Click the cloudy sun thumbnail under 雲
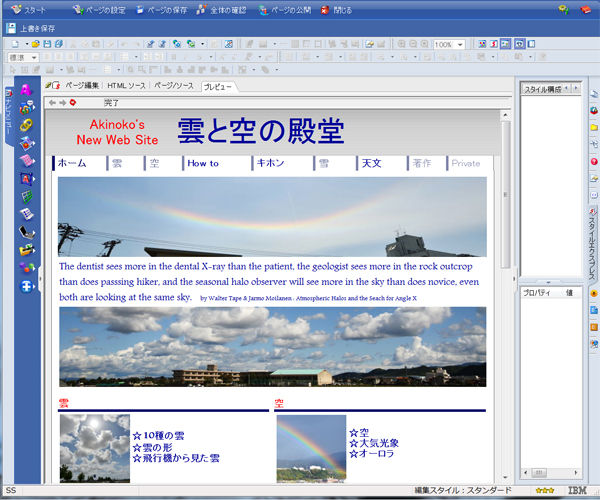Viewport: 600px width, 500px height. click(x=95, y=448)
